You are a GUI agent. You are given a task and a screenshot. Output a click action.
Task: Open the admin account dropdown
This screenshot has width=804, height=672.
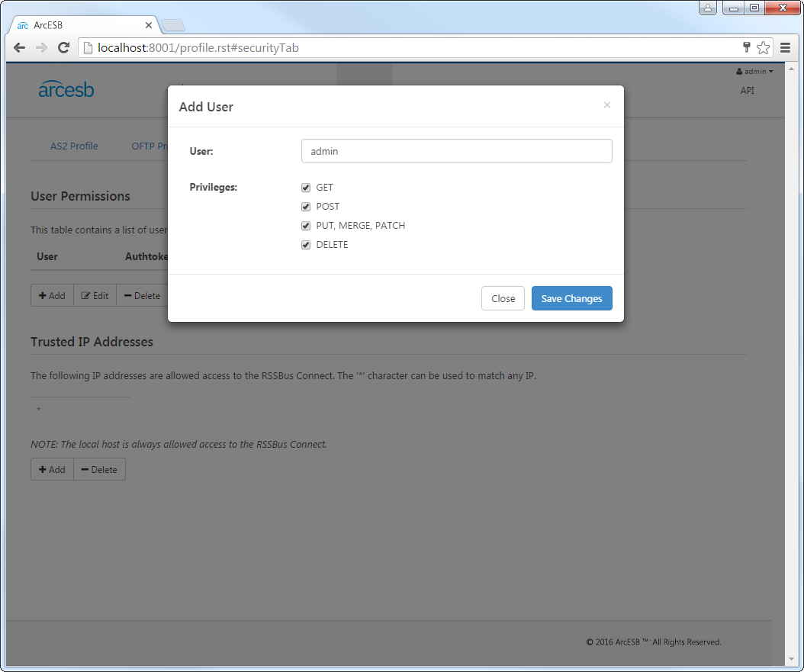tap(754, 71)
